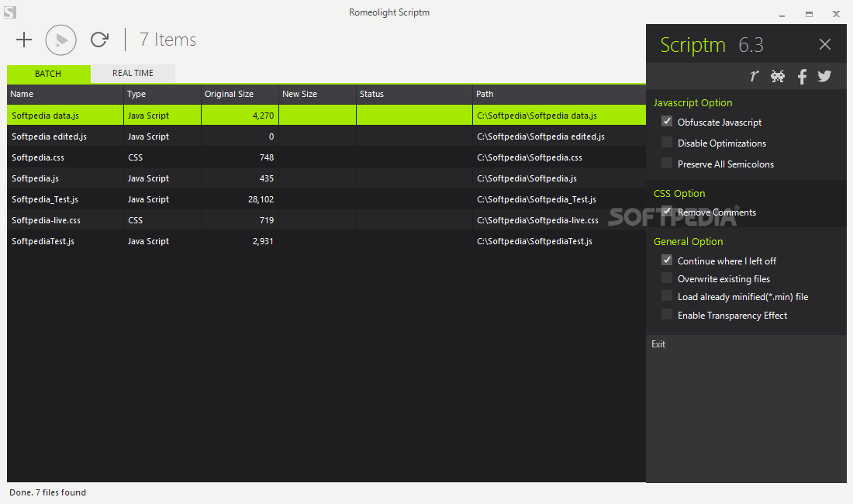This screenshot has height=504, width=853.
Task: Start processing with the play button
Action: click(x=61, y=40)
